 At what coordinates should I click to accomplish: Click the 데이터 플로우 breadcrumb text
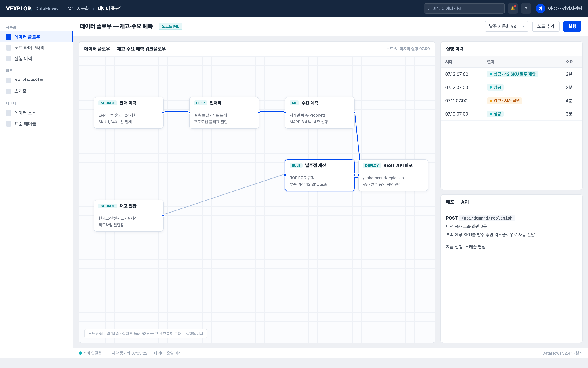coord(110,8)
